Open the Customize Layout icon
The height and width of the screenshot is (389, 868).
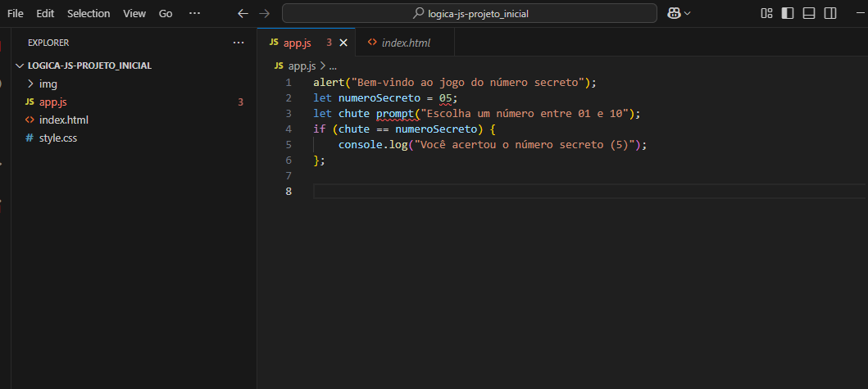pos(766,13)
